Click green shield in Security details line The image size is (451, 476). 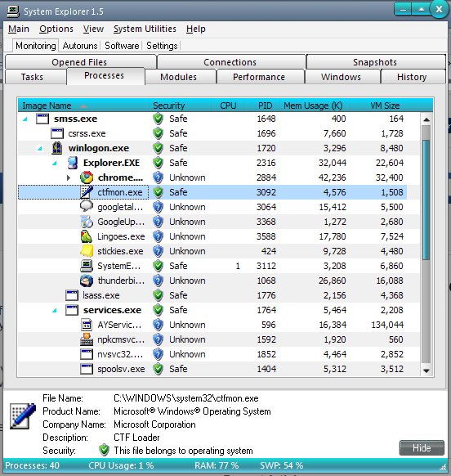[x=104, y=451]
